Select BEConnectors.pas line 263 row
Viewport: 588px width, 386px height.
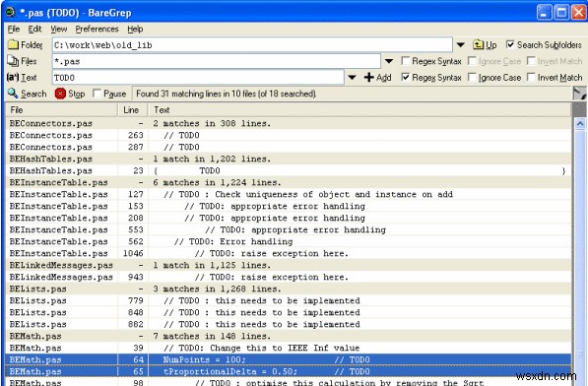click(x=289, y=135)
